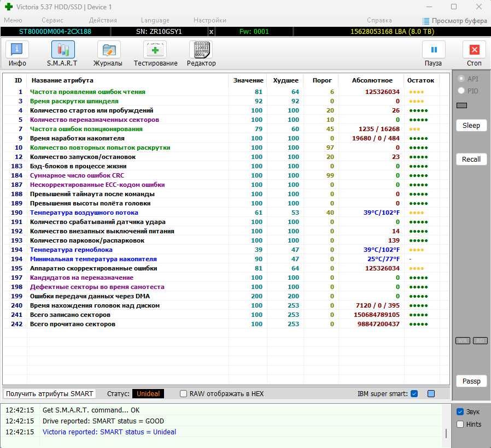
Task: Click the Порог column header
Action: pos(322,80)
